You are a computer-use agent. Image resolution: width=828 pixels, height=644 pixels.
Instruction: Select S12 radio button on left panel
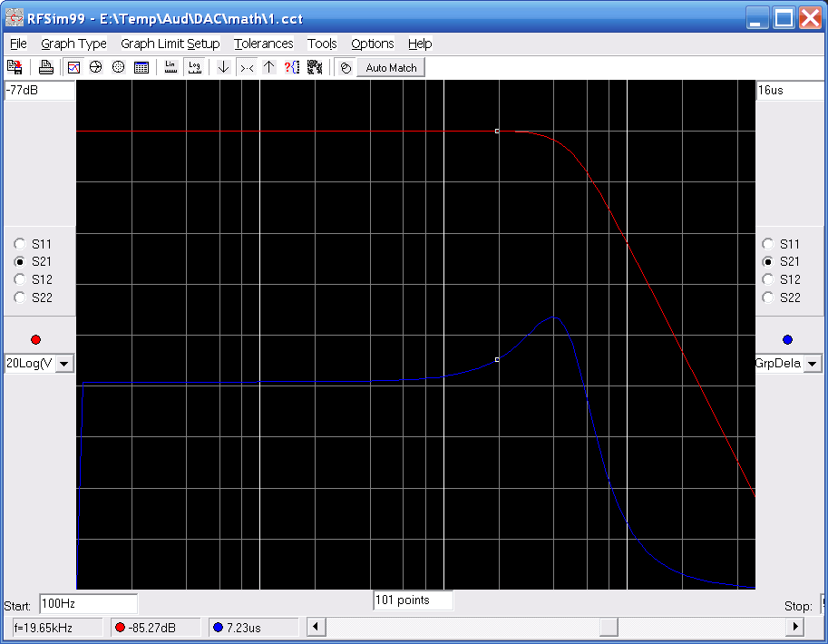(20, 279)
